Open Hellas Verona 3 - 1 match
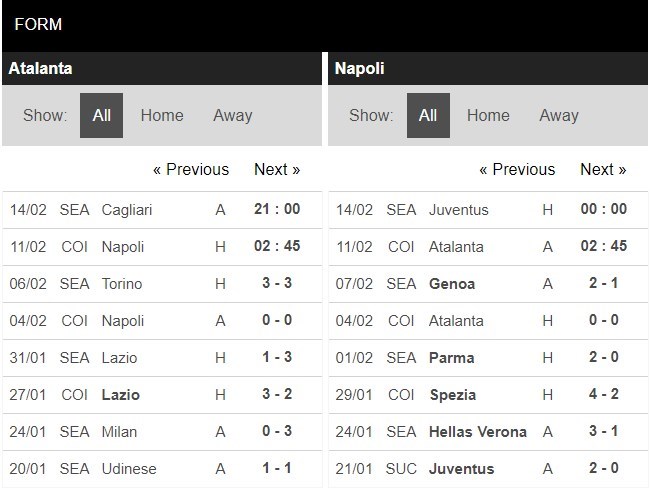Image resolution: width=650 pixels, height=491 pixels. tap(603, 432)
